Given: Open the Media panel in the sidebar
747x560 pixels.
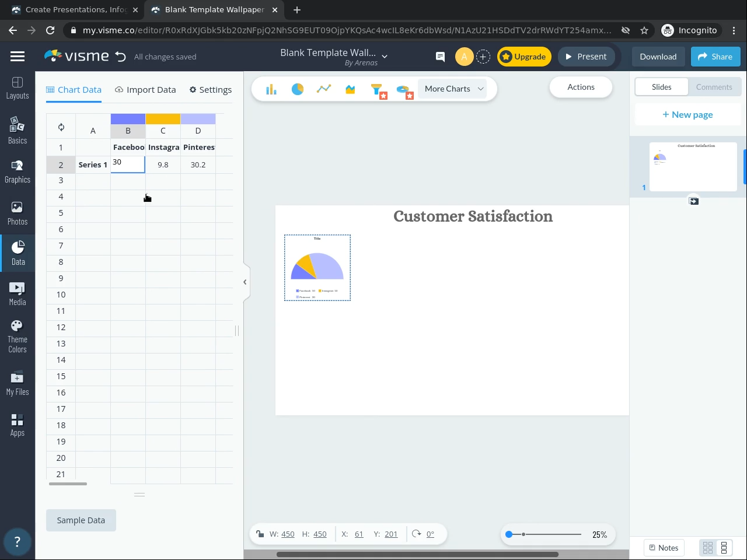Looking at the screenshot, I should (18, 294).
